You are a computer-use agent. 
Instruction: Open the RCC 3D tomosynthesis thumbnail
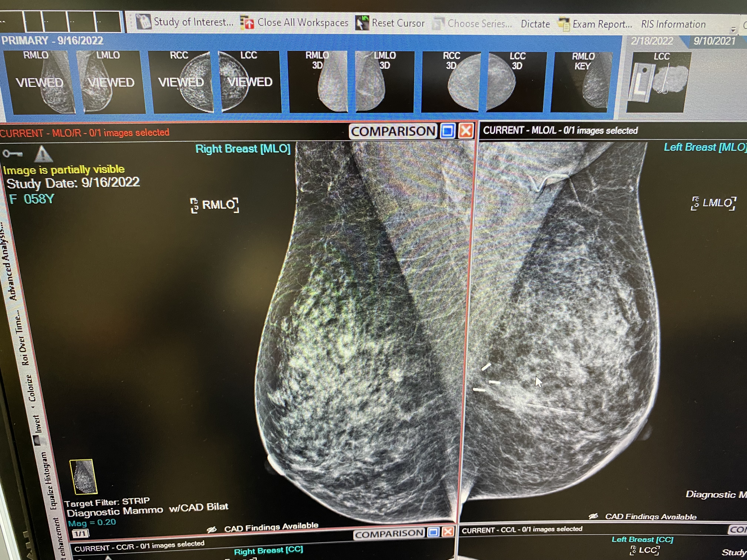(451, 82)
